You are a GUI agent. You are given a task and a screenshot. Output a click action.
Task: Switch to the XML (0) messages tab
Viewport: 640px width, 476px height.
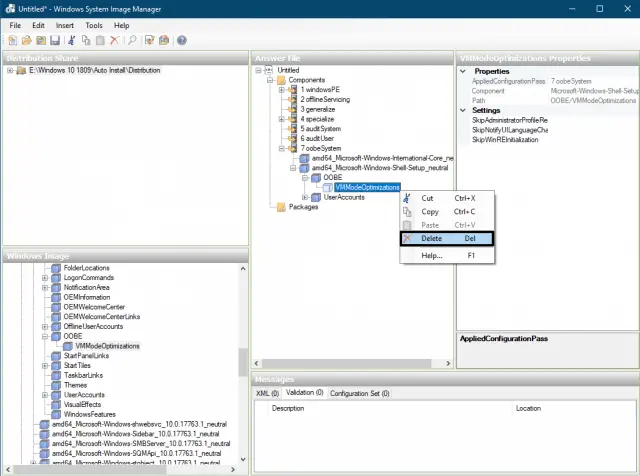(x=268, y=394)
